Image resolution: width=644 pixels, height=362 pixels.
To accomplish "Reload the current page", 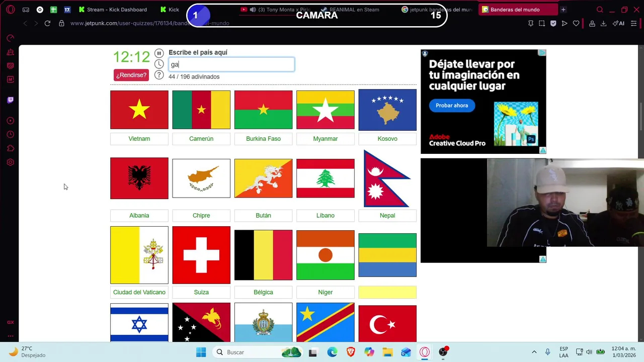I will tap(47, 23).
